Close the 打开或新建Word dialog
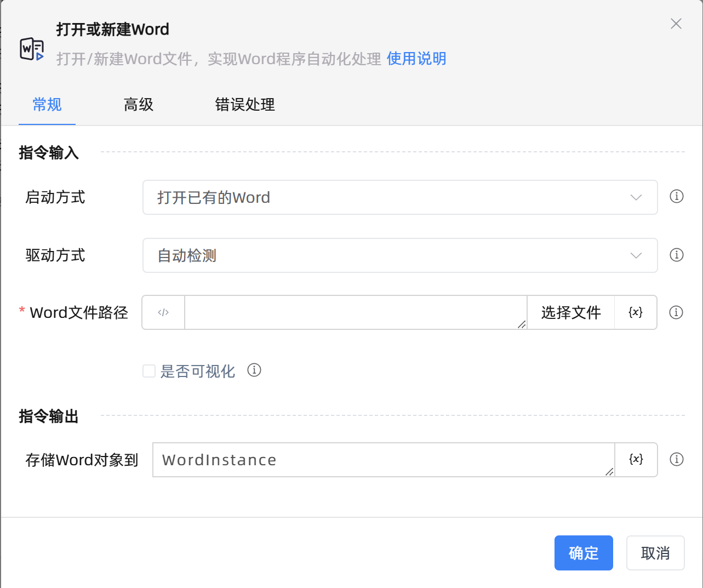The height and width of the screenshot is (588, 703). [x=676, y=24]
